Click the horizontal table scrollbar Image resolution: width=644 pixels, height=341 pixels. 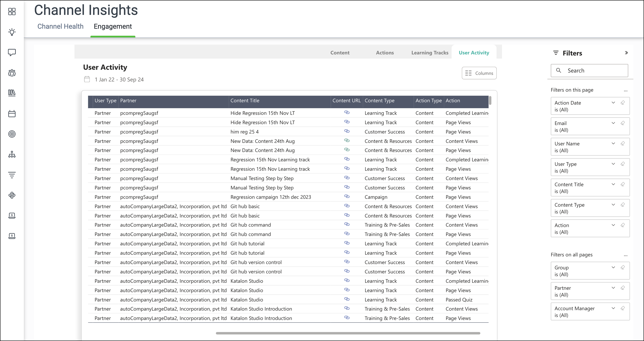coord(348,333)
